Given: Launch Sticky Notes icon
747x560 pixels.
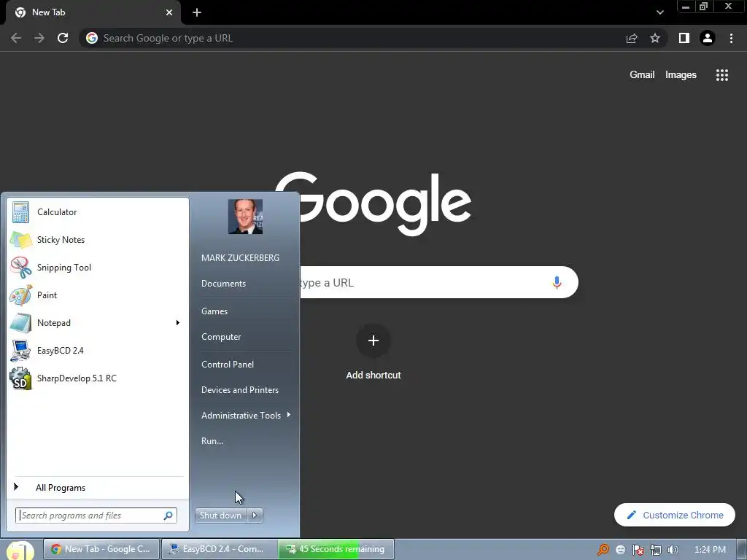Looking at the screenshot, I should (x=20, y=240).
